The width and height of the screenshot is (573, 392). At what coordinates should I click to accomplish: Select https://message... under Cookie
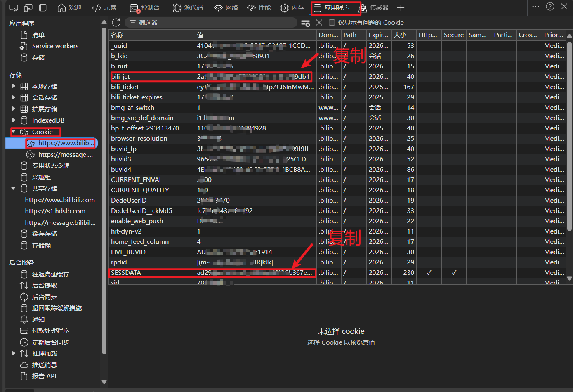(x=65, y=154)
